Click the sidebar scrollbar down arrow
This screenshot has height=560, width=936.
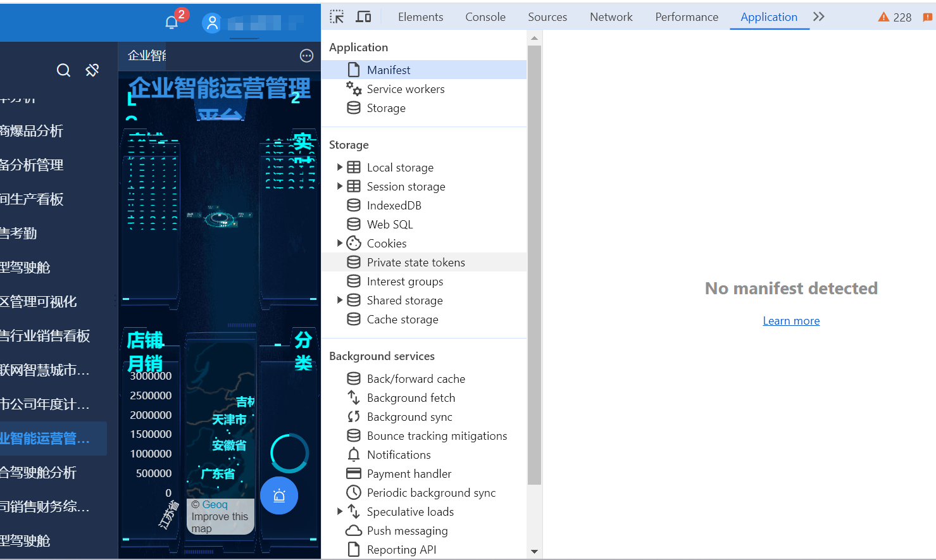(534, 552)
